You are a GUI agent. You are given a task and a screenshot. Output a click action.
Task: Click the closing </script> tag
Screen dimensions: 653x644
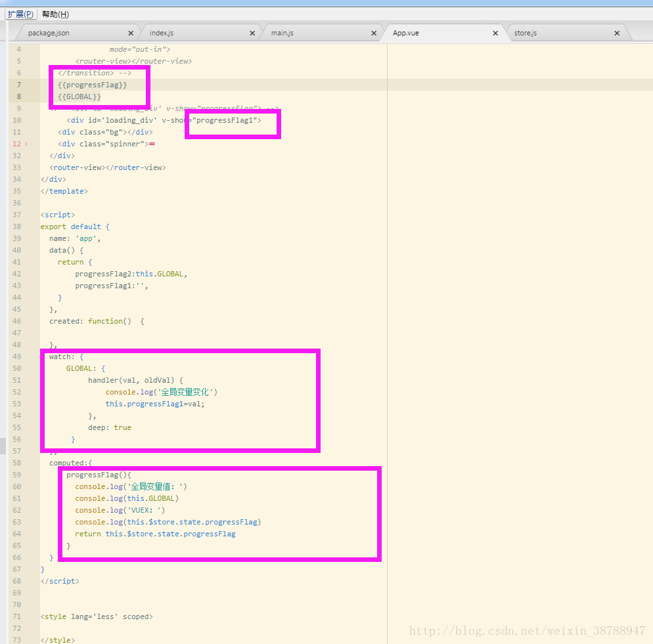pos(60,581)
